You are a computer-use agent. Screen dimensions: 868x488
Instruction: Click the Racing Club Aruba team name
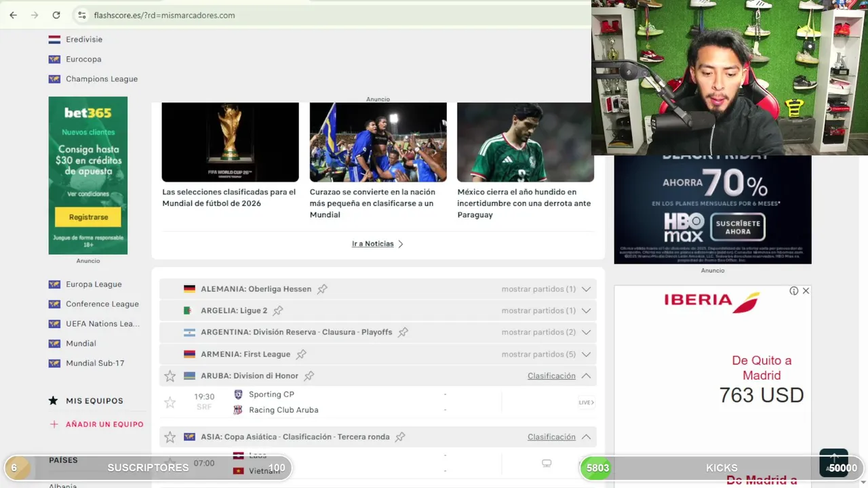[283, 410]
